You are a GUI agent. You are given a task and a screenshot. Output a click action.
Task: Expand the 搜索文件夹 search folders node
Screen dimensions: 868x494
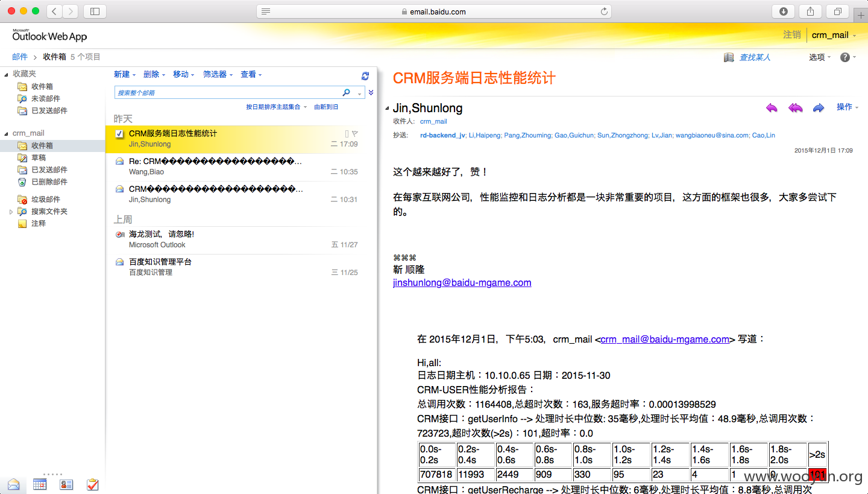click(x=11, y=212)
